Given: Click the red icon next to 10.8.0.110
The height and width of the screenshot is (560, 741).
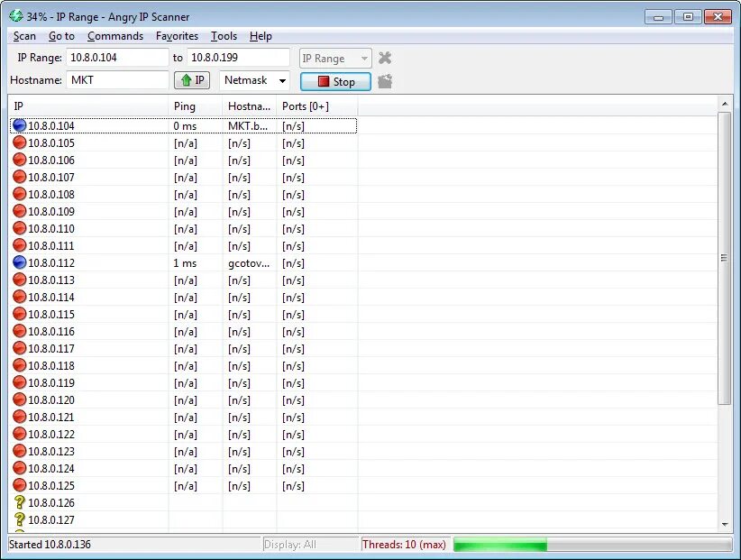Looking at the screenshot, I should [19, 228].
